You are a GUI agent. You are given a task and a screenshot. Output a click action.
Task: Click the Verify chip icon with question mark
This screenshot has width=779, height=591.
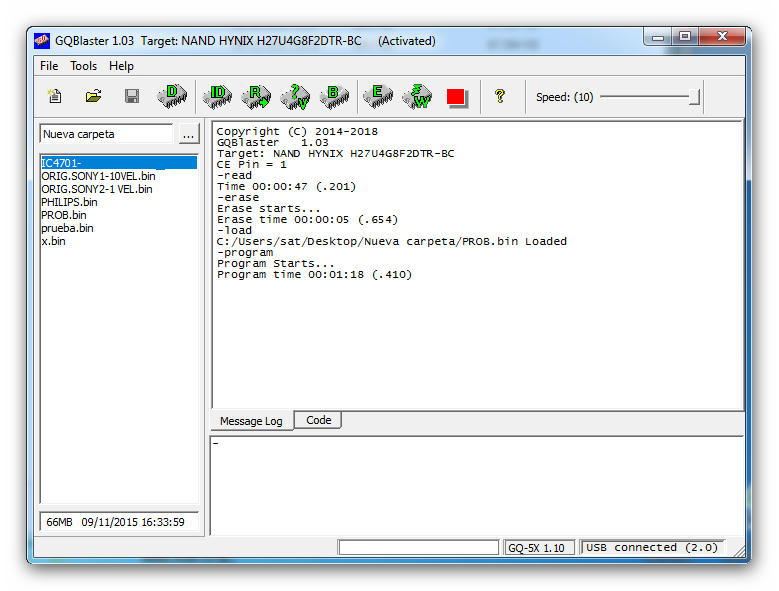tap(295, 96)
